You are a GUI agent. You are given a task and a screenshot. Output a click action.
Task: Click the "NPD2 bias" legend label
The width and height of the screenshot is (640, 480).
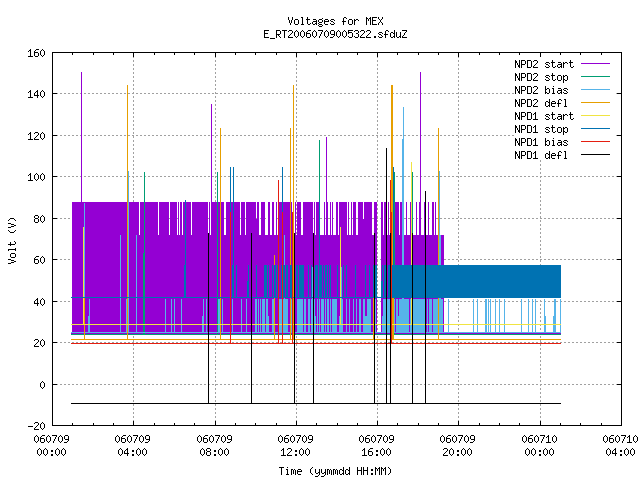[541, 90]
